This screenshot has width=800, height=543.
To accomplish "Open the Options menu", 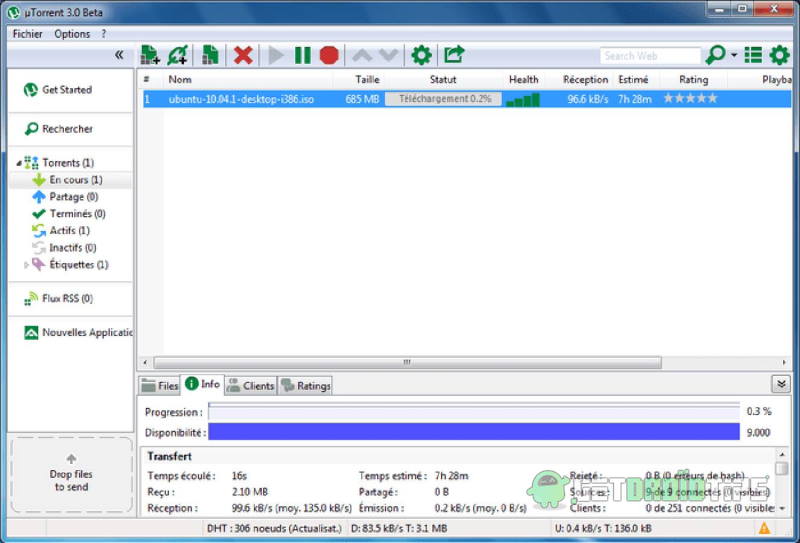I will [x=72, y=34].
